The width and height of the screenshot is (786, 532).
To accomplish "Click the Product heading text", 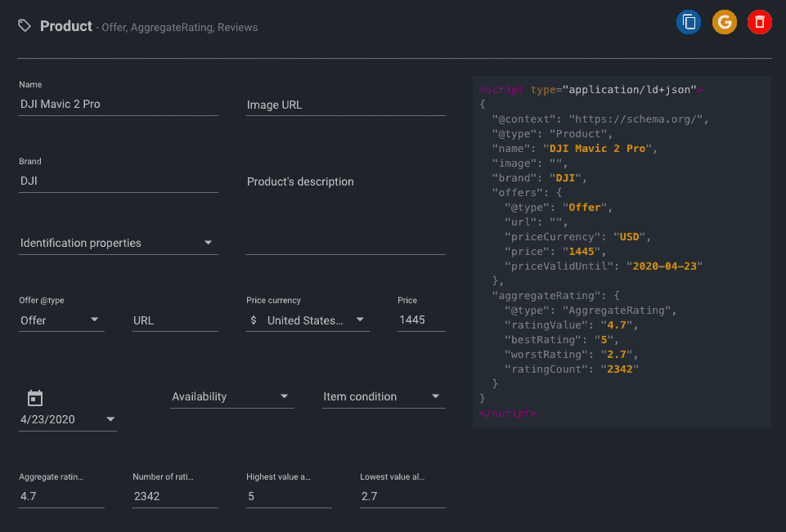I will [66, 26].
